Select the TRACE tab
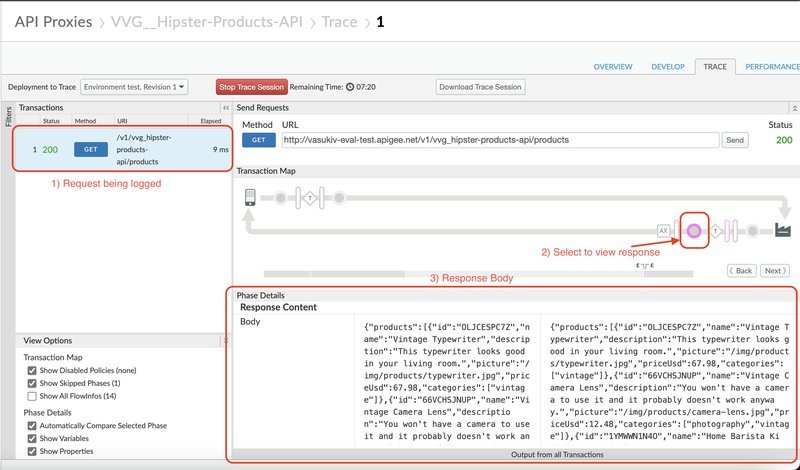The image size is (800, 470). tap(715, 67)
